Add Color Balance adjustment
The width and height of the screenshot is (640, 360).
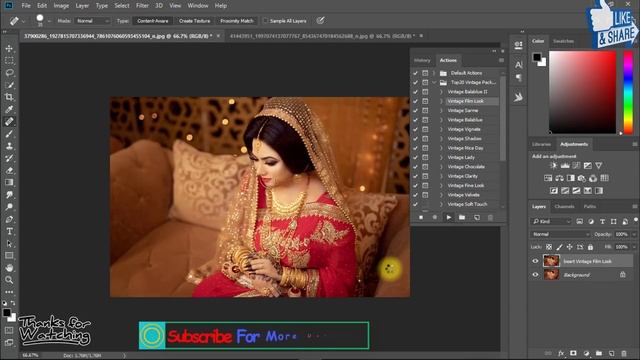[559, 178]
